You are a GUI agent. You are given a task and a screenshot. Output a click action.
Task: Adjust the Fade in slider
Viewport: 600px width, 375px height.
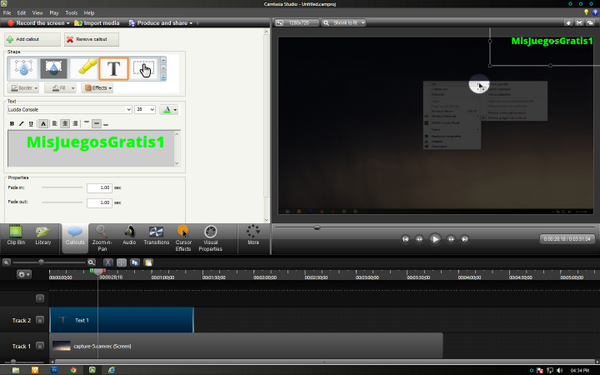pyautogui.click(x=62, y=188)
